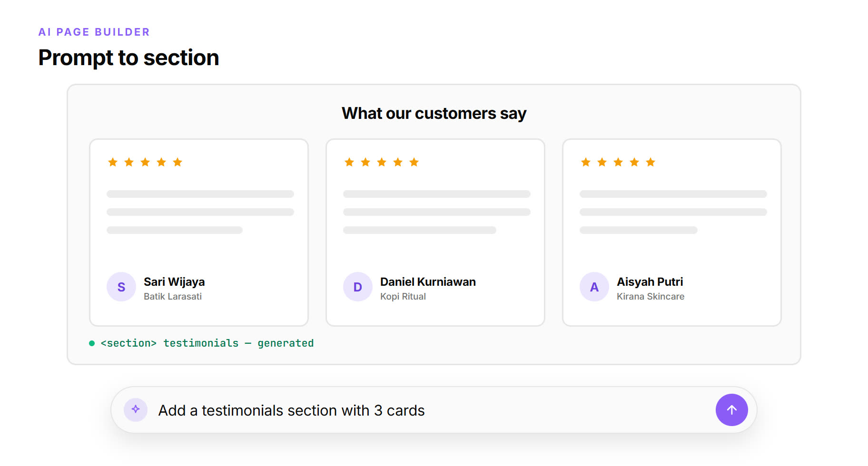Click the Batik Larasati company label
The image size is (868, 466).
pos(173,296)
